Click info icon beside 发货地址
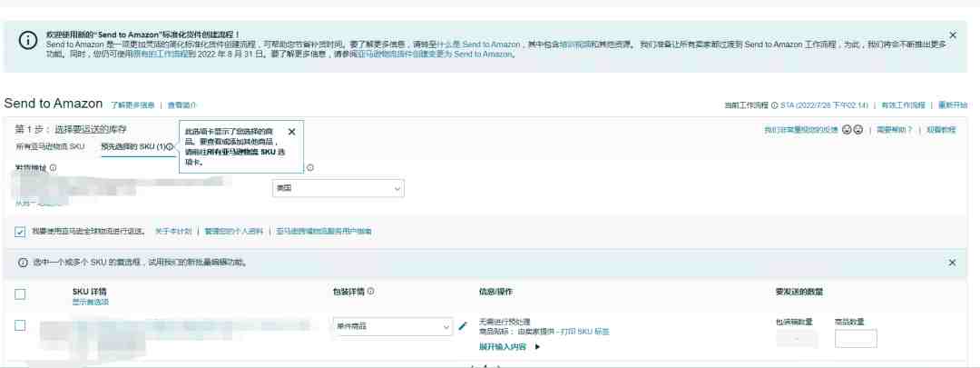 (x=54, y=168)
